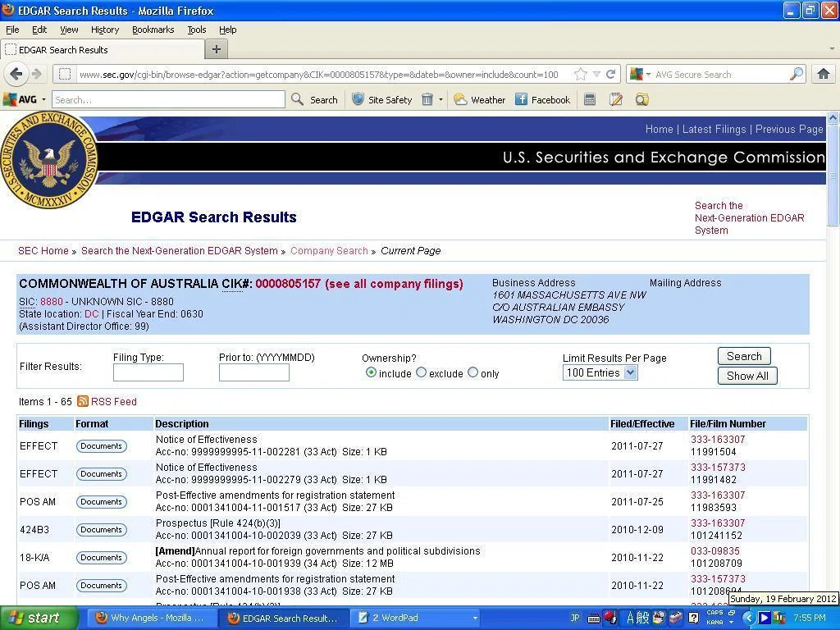This screenshot has width=840, height=630.
Task: Click the IME help question mark icon
Action: pyautogui.click(x=692, y=619)
